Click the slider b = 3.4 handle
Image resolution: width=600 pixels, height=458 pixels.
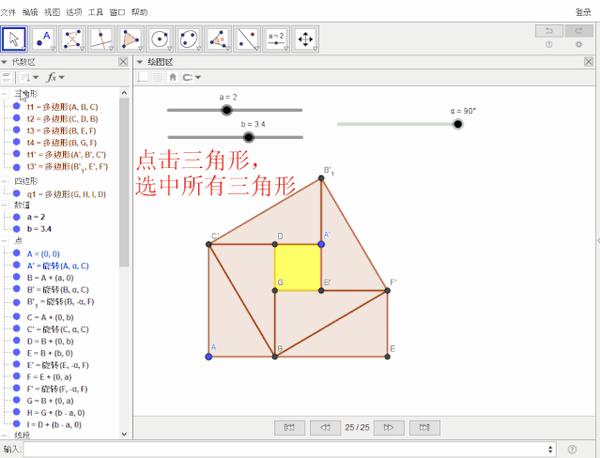click(x=249, y=137)
